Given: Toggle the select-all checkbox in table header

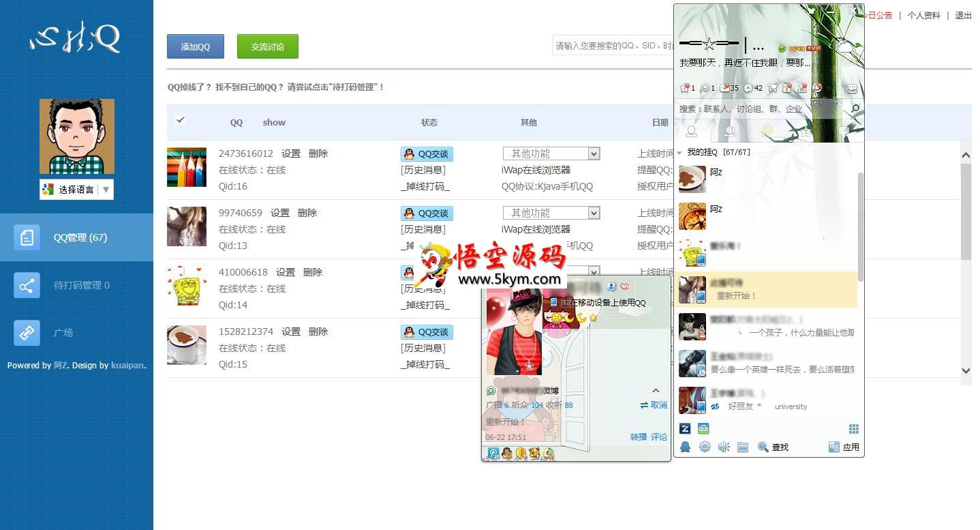Looking at the screenshot, I should pos(180,120).
